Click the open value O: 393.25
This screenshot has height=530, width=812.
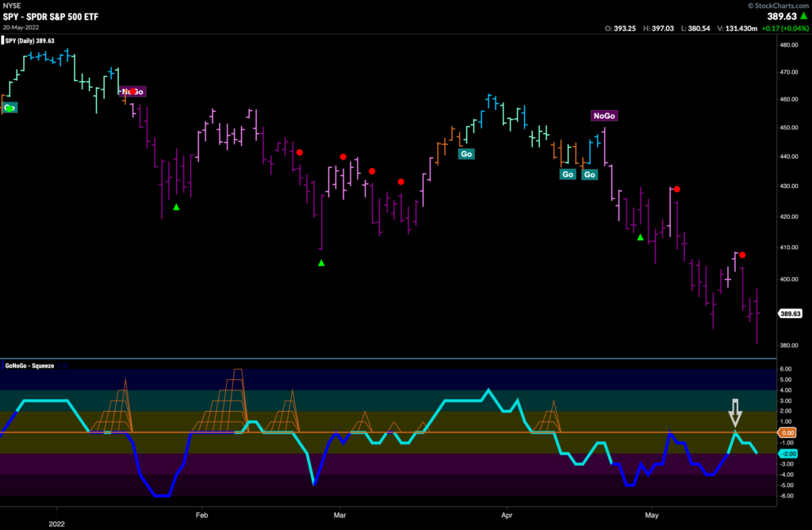point(620,29)
